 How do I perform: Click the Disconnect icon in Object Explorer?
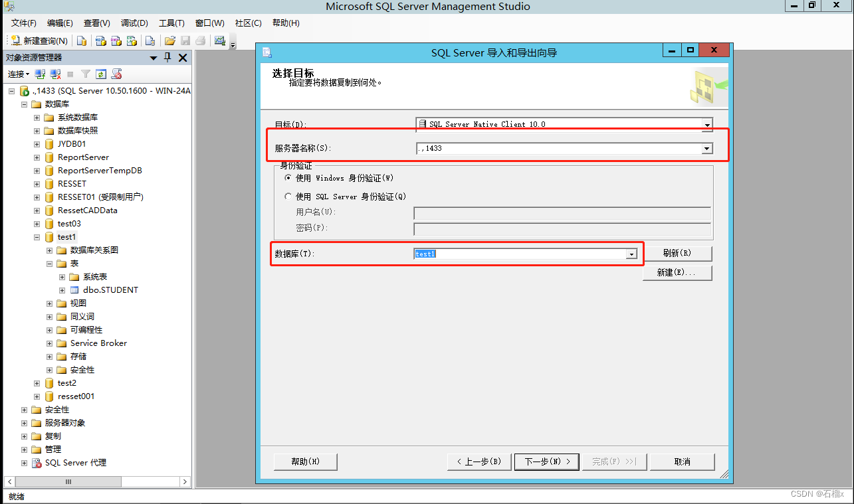pyautogui.click(x=55, y=74)
